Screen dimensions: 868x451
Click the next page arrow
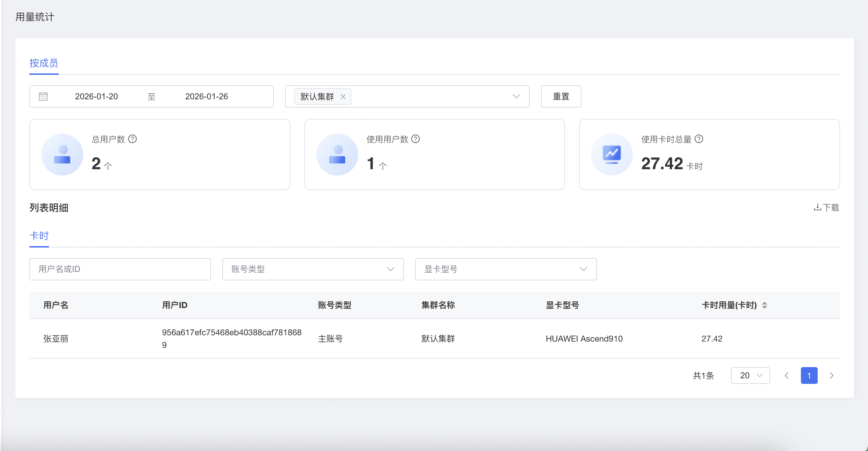tap(832, 375)
